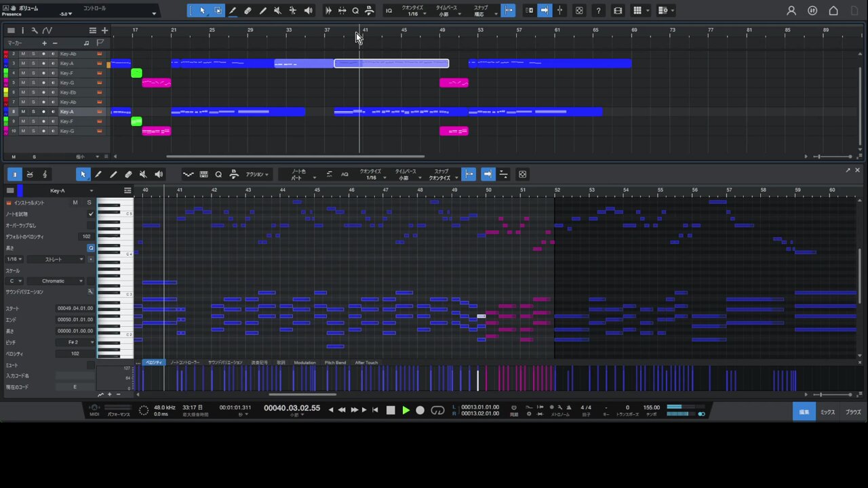868x488 pixels.
Task: Open the Browse view tab at bottom right
Action: pyautogui.click(x=853, y=412)
